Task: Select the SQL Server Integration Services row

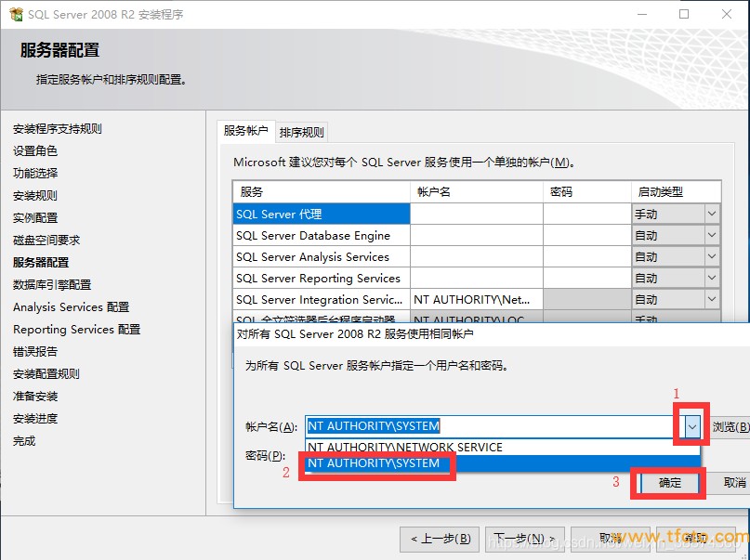Action: pos(322,299)
